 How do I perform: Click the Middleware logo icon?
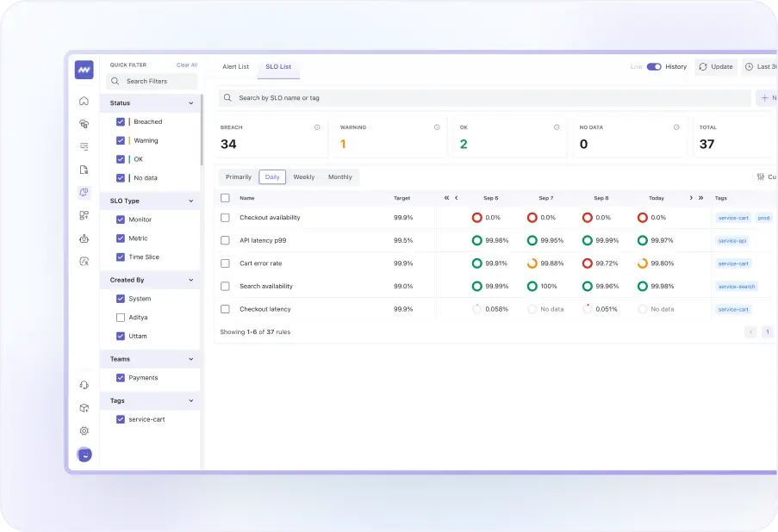point(84,70)
